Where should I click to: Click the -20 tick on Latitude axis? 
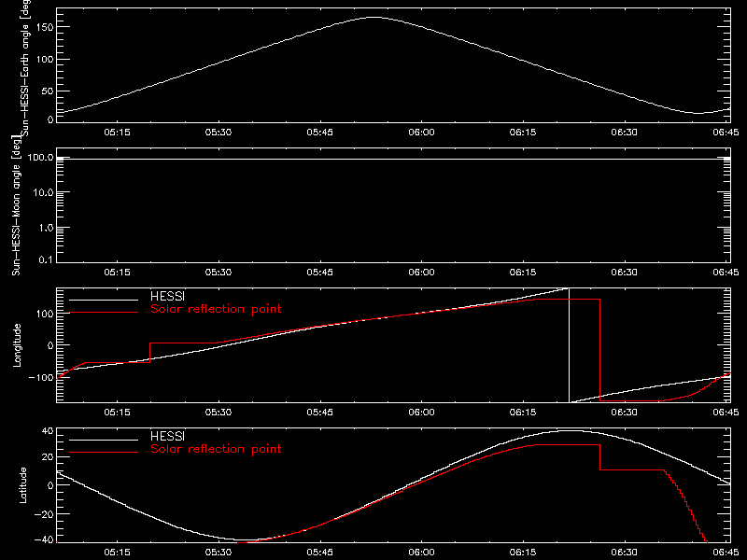coord(44,514)
